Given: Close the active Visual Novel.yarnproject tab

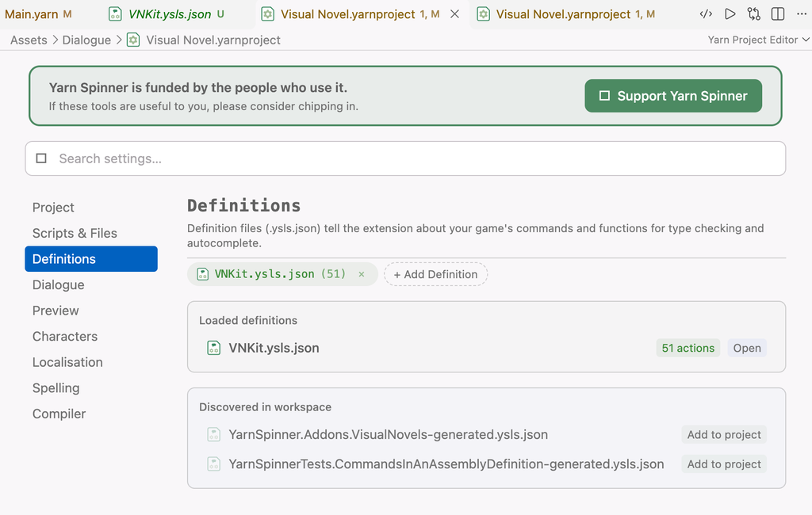Looking at the screenshot, I should pos(454,14).
